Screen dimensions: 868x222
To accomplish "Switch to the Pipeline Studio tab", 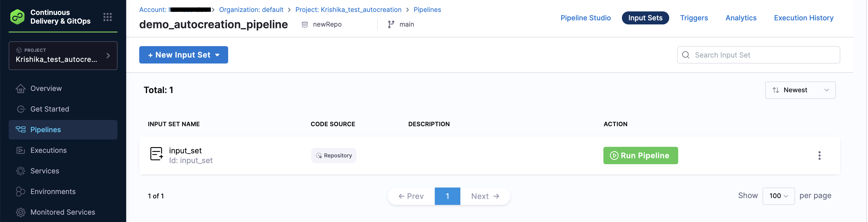I will [585, 18].
